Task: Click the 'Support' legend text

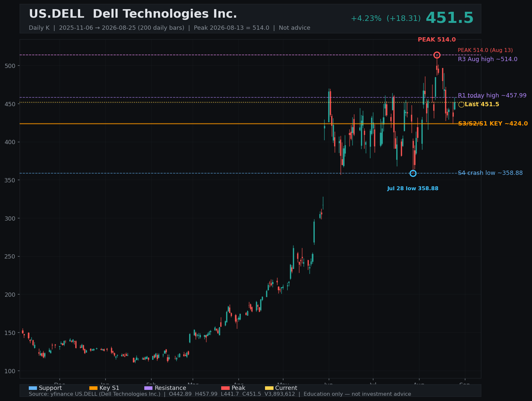Action: (x=50, y=388)
